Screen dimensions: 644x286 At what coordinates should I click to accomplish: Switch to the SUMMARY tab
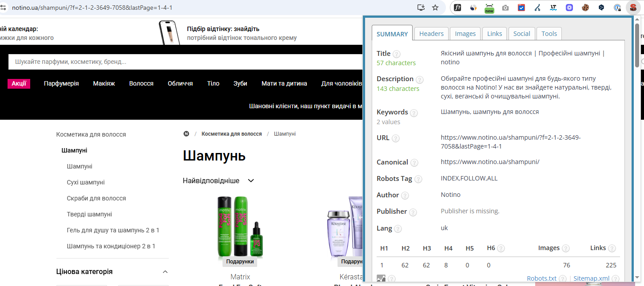tap(392, 34)
